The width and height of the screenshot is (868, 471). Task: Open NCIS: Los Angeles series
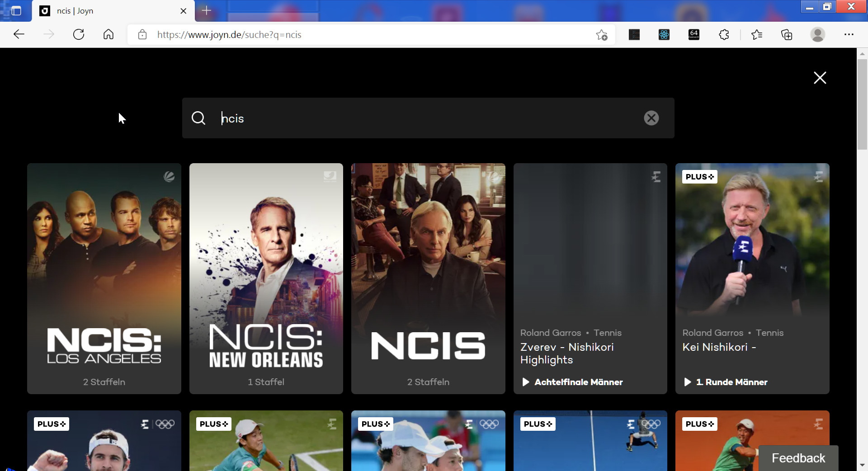point(104,278)
